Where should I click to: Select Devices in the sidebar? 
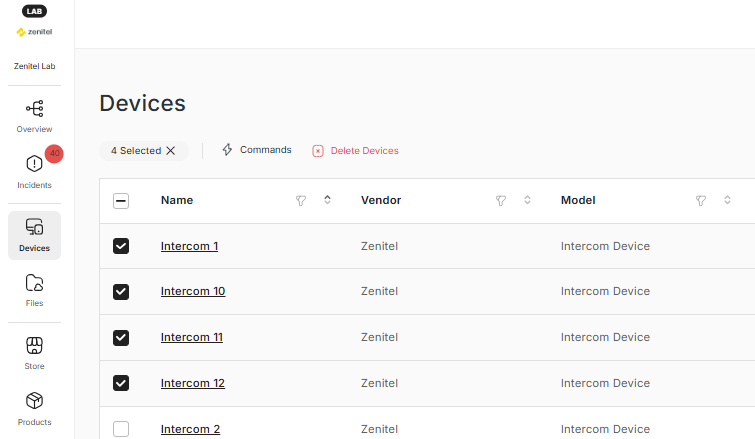coord(34,235)
